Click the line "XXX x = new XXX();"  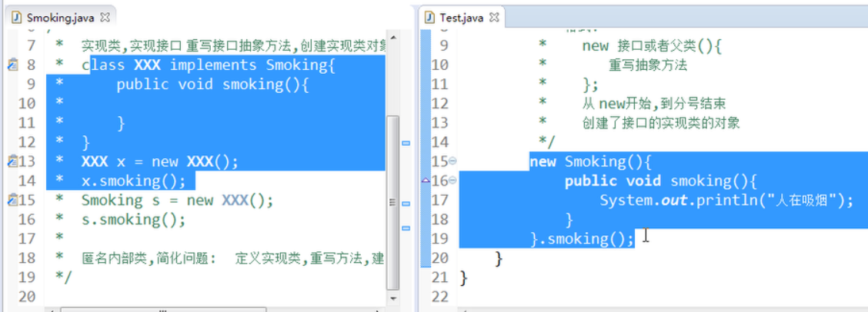[x=159, y=161]
